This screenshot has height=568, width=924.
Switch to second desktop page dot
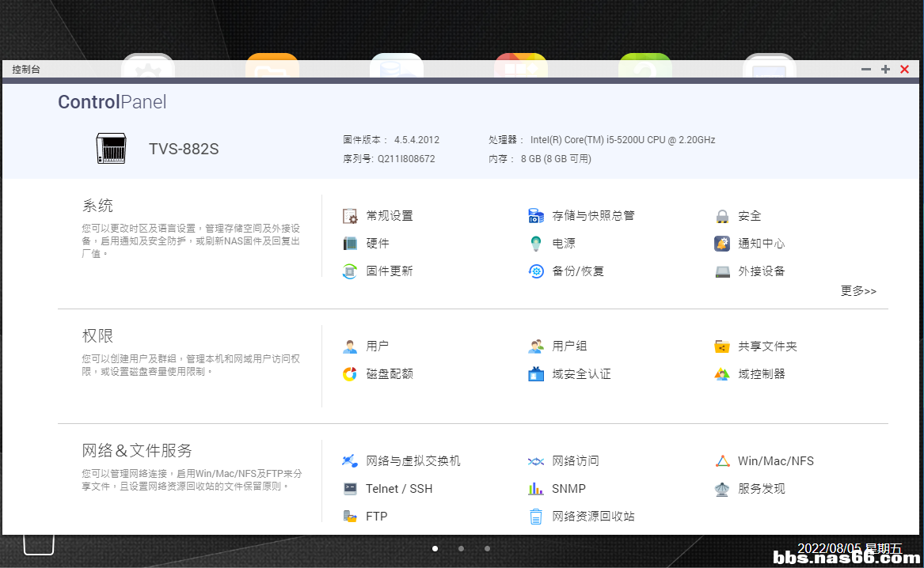[461, 548]
